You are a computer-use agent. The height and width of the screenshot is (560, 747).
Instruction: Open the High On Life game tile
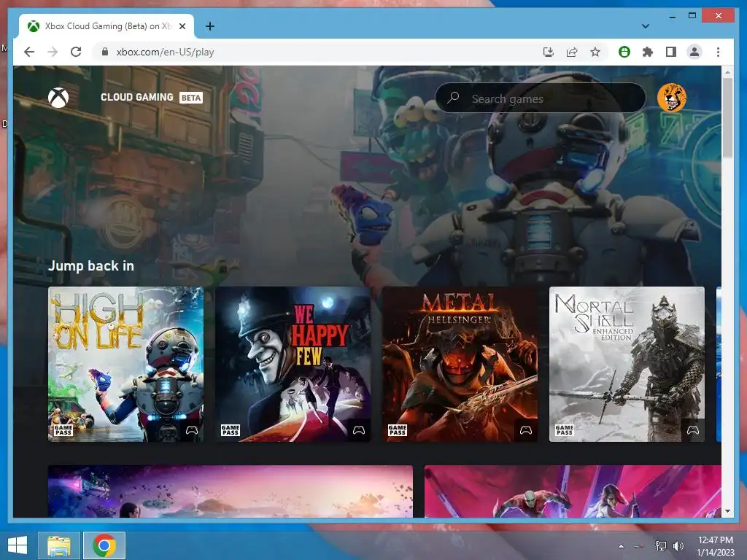tap(125, 364)
